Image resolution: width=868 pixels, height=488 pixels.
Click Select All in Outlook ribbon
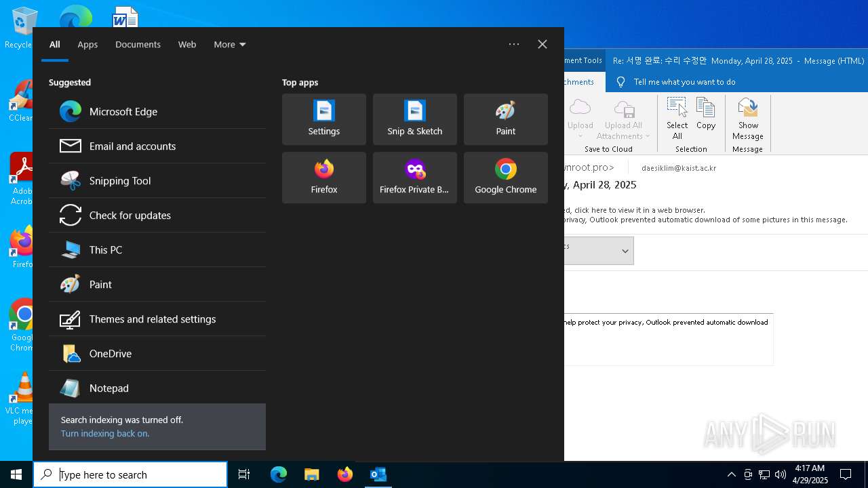pyautogui.click(x=677, y=119)
